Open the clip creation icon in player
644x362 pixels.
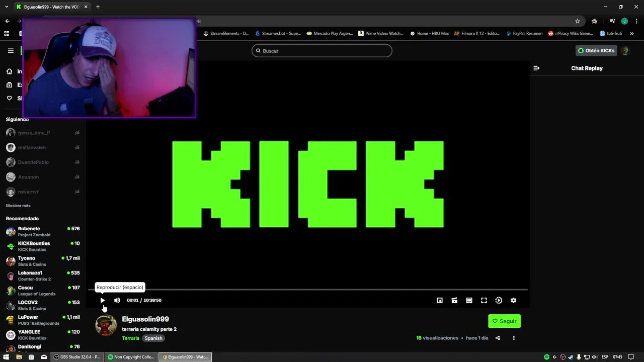(x=454, y=300)
